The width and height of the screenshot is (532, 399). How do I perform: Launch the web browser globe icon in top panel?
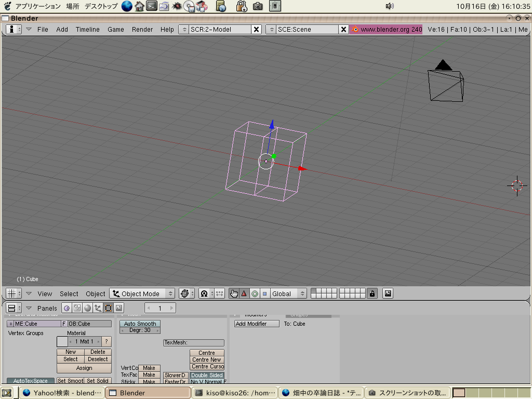127,6
